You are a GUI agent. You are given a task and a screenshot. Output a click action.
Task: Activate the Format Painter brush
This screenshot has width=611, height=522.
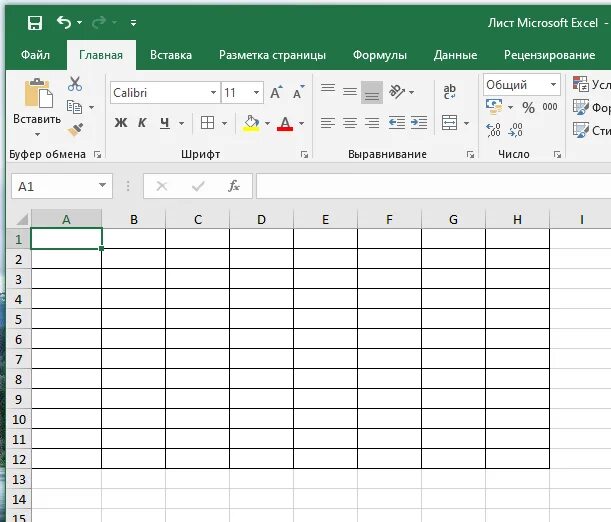click(x=75, y=130)
